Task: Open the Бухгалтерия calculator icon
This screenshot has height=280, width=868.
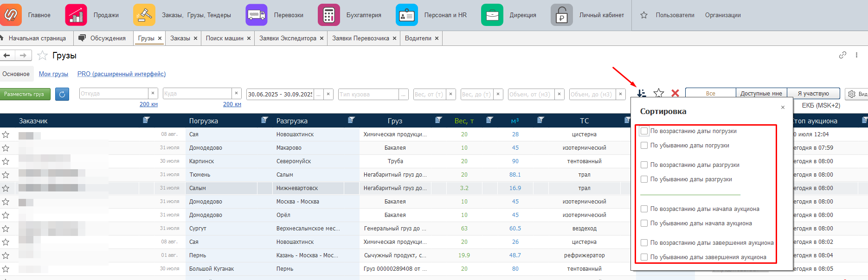Action: click(329, 15)
